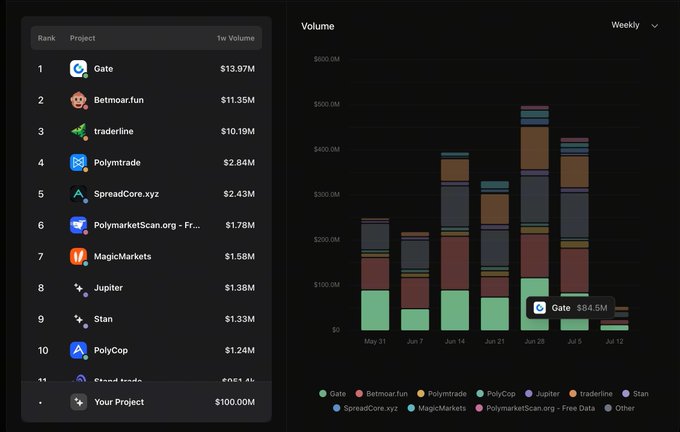Click the Gate icon in chart tooltip
This screenshot has height=432, width=680.
[x=540, y=308]
